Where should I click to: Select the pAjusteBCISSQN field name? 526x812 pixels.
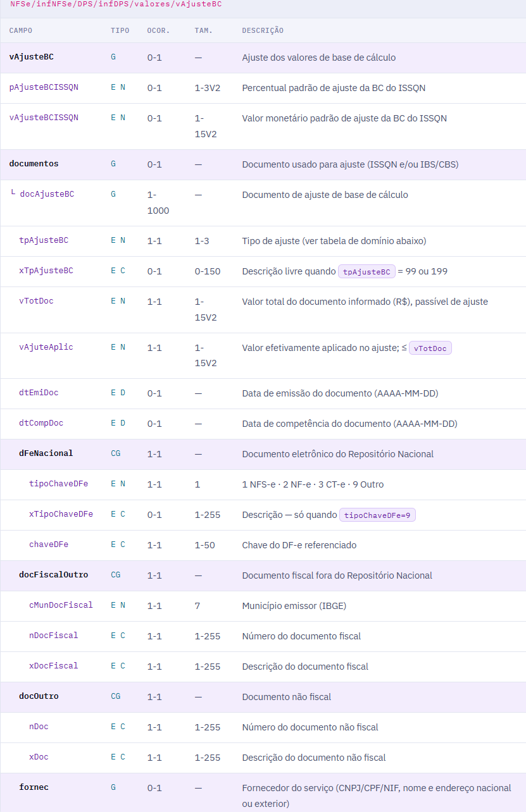(44, 87)
